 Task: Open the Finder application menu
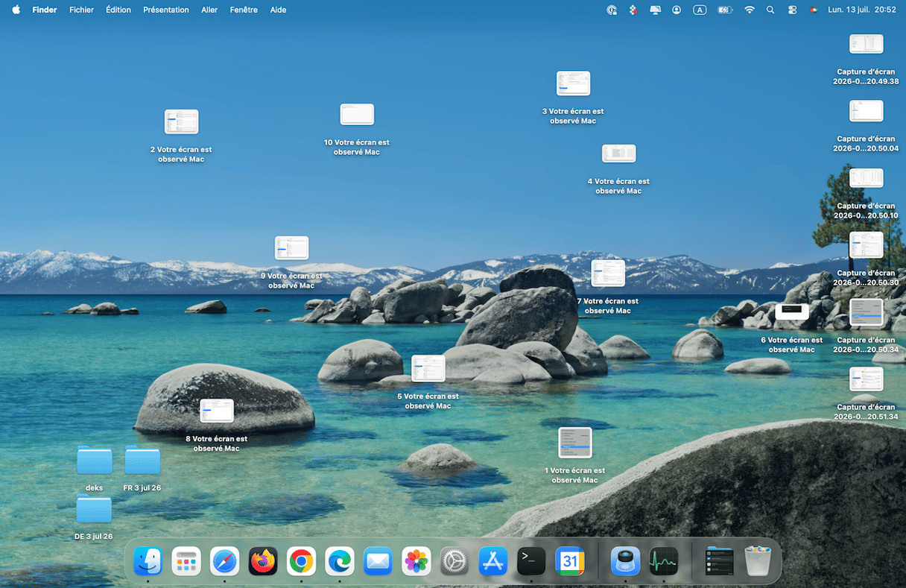(45, 10)
